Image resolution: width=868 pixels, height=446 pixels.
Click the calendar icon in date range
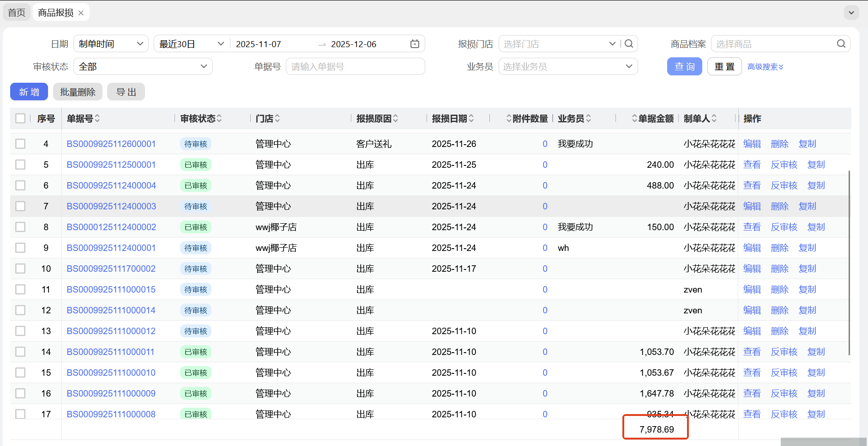click(415, 44)
